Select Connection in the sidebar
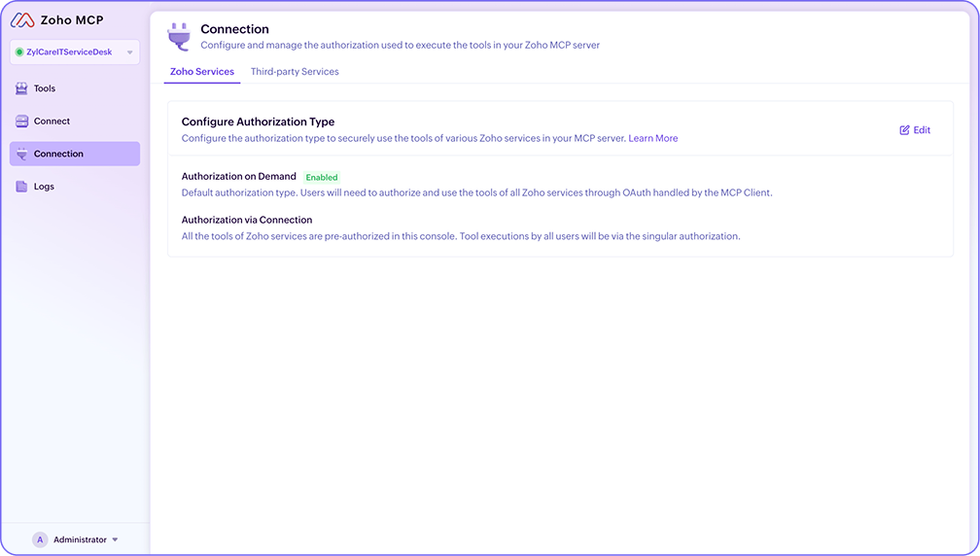Screen dimensions: 980x556 click(74, 154)
